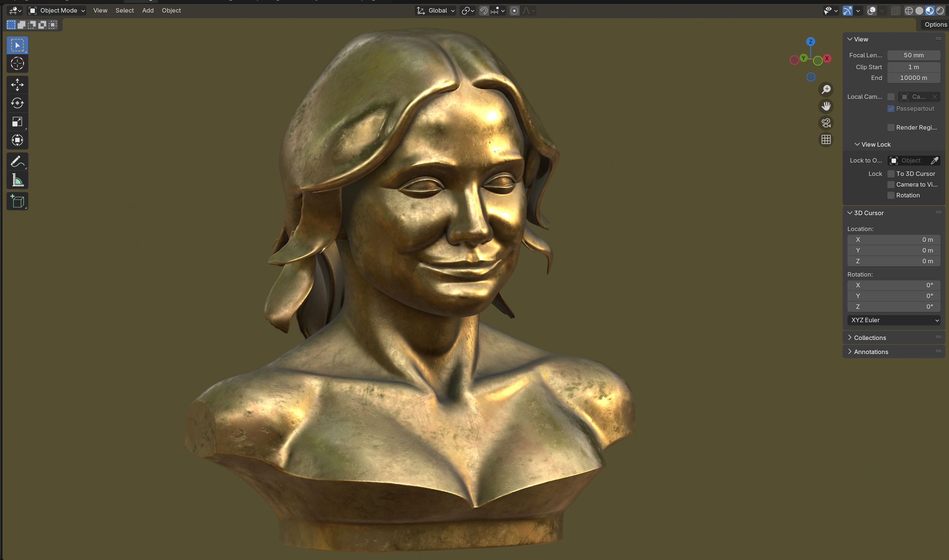Viewport: 949px width, 560px height.
Task: Switch to orthographic view grid icon
Action: (826, 140)
